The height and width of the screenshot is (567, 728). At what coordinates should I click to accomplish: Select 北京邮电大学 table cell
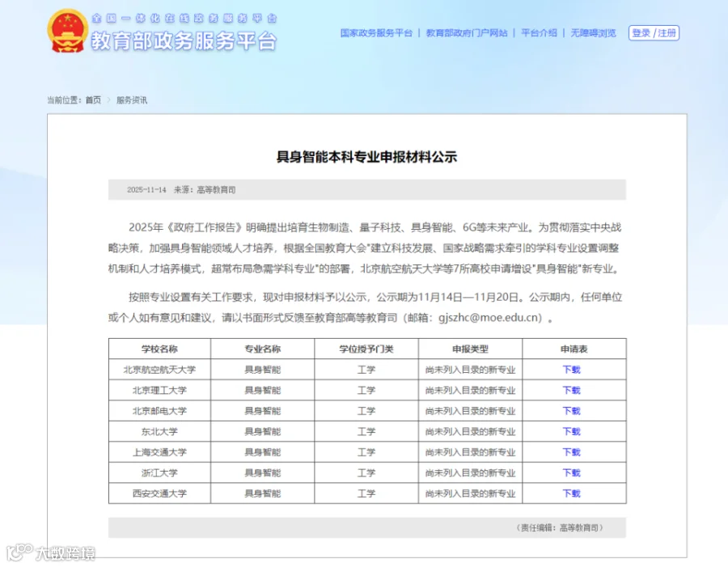(159, 411)
